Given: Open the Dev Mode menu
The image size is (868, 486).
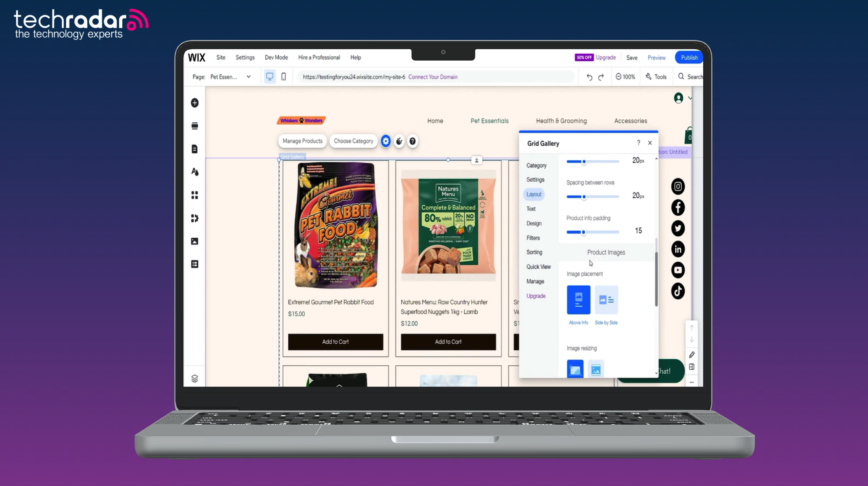Looking at the screenshot, I should click(x=276, y=57).
